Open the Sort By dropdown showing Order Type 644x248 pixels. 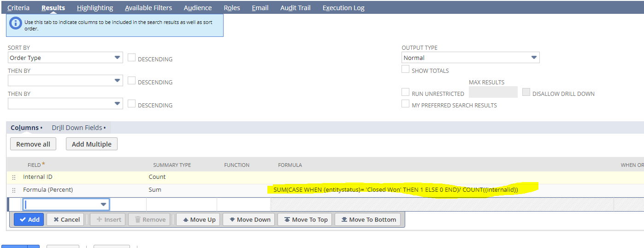(x=65, y=58)
